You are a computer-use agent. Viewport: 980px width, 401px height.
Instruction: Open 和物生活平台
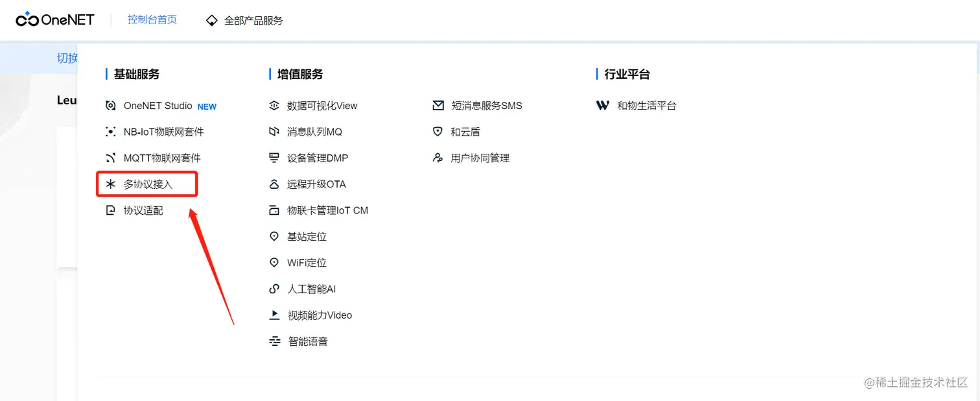pyautogui.click(x=647, y=106)
